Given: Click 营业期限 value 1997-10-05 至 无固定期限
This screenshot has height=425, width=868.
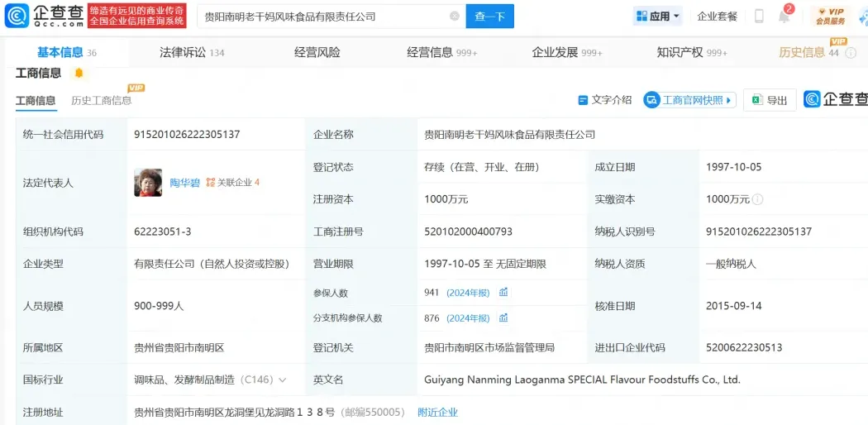Looking at the screenshot, I should pyautogui.click(x=485, y=264).
